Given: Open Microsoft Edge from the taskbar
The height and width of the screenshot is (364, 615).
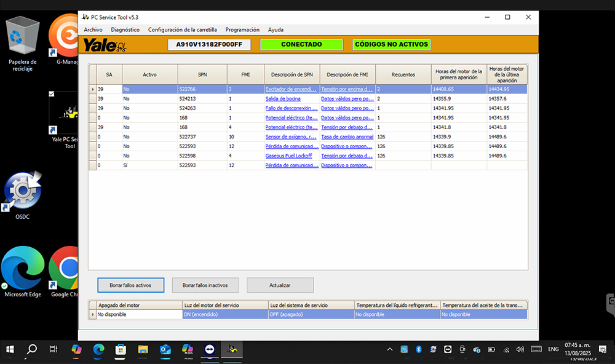Looking at the screenshot, I should (98, 349).
